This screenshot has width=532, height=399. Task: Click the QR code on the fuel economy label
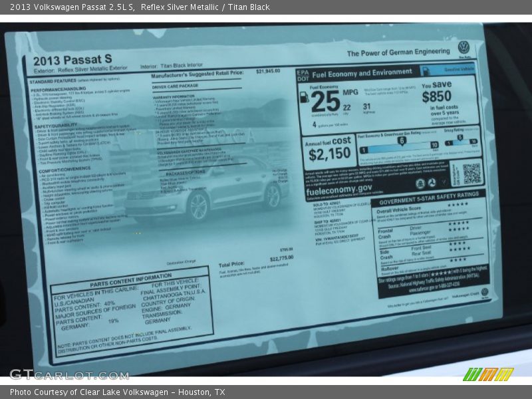tap(472, 174)
